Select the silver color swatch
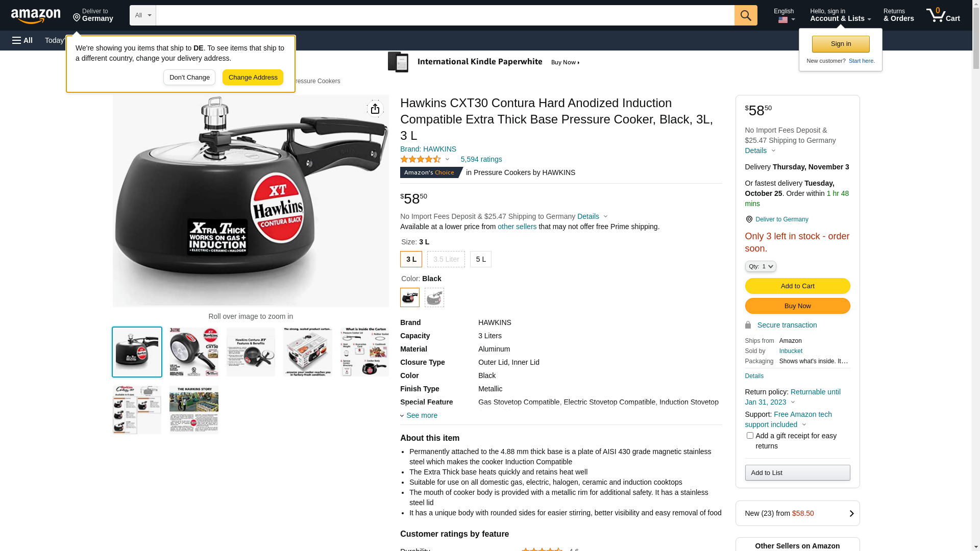980x551 pixels. point(434,297)
